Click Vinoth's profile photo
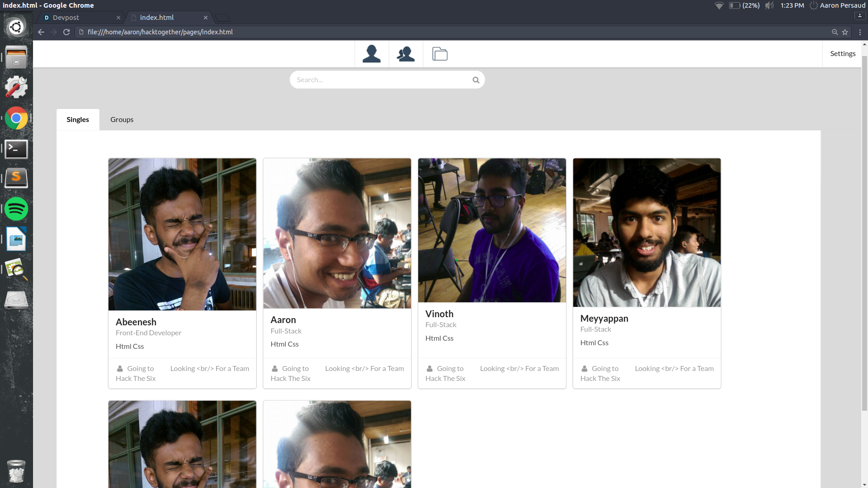The image size is (868, 488). [492, 230]
